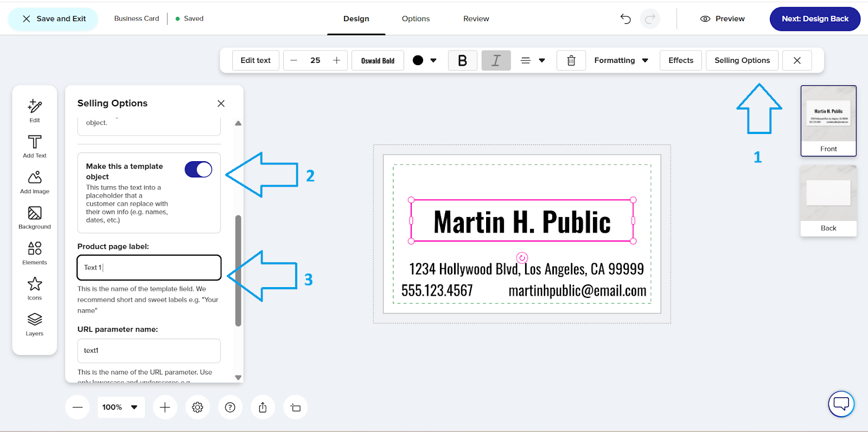Screen dimensions: 868x432
Task: Open the text alignment dropdown
Action: click(x=533, y=61)
